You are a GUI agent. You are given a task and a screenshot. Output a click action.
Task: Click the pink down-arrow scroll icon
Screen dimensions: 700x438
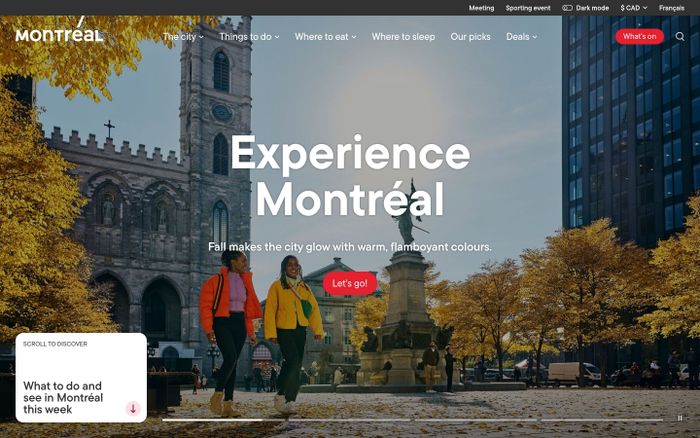coord(133,408)
